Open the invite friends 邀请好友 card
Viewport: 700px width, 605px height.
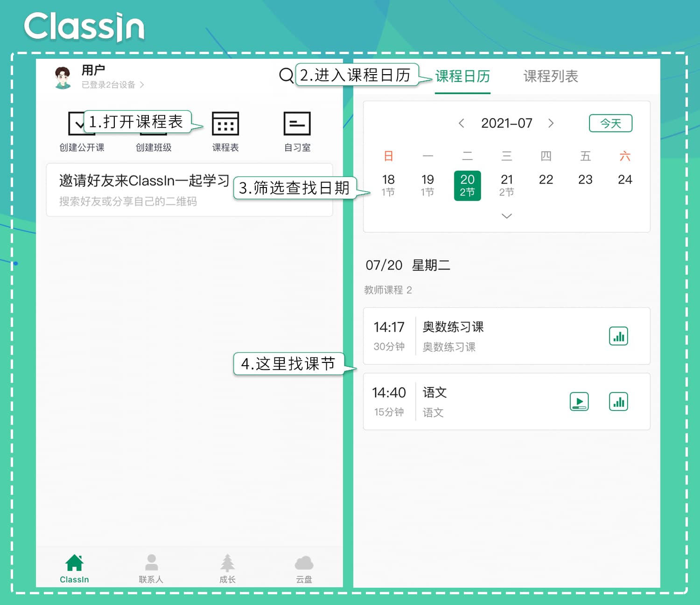189,190
